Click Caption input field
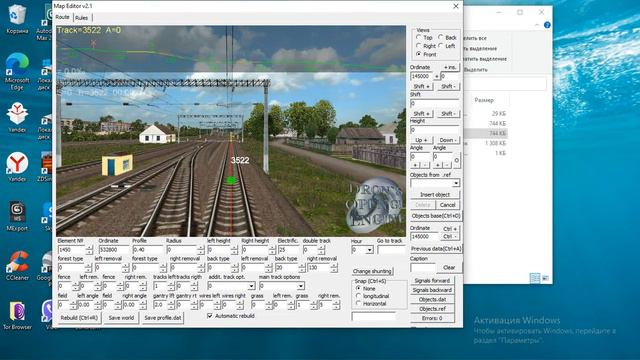The image size is (640, 360). (423, 267)
